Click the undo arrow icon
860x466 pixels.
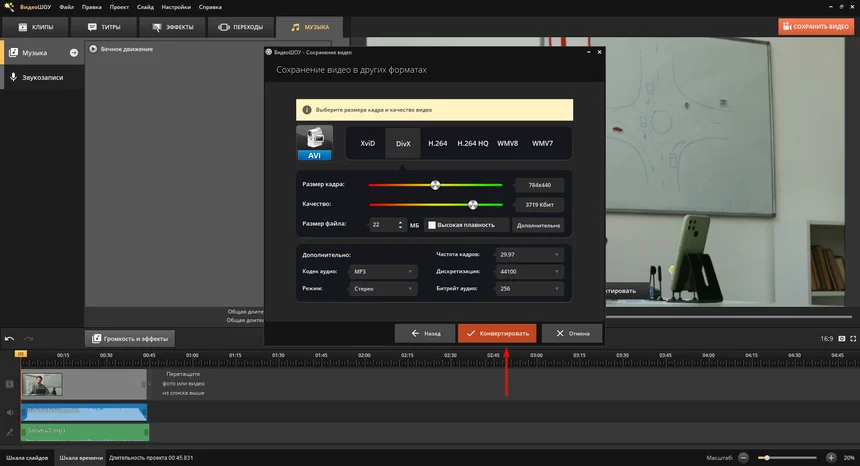pos(9,339)
